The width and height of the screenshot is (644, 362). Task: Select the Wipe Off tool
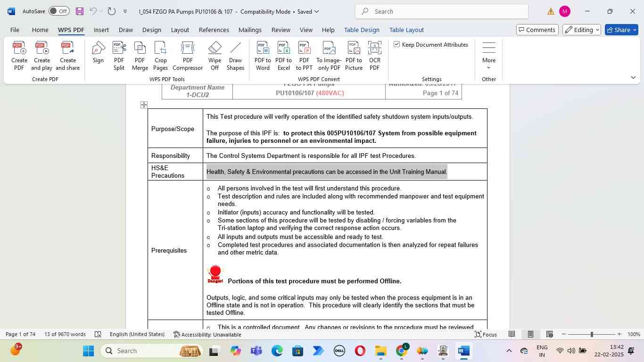215,56
